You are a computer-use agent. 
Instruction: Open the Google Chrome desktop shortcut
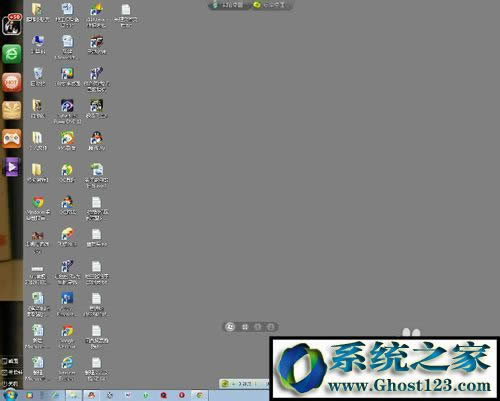pyautogui.click(x=67, y=337)
